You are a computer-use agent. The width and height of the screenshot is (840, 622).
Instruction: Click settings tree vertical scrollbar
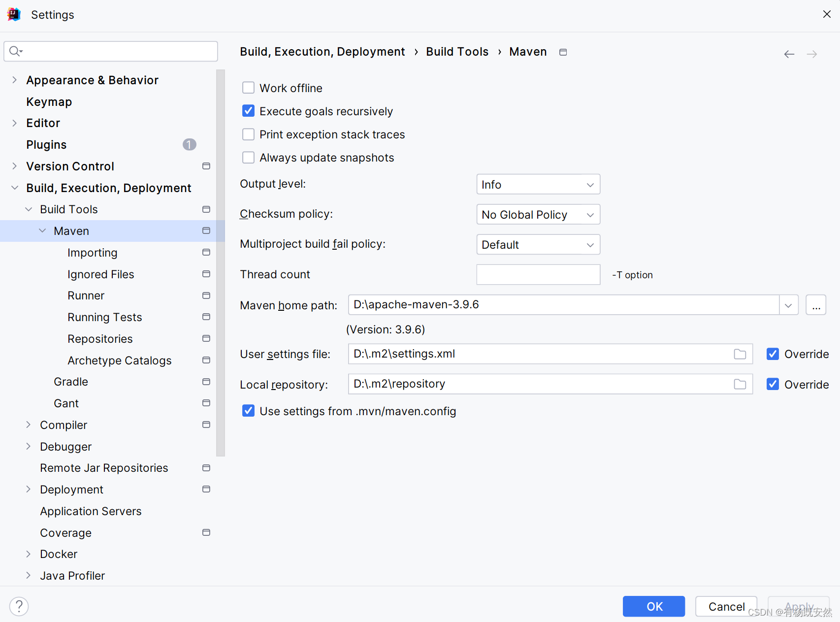221,263
